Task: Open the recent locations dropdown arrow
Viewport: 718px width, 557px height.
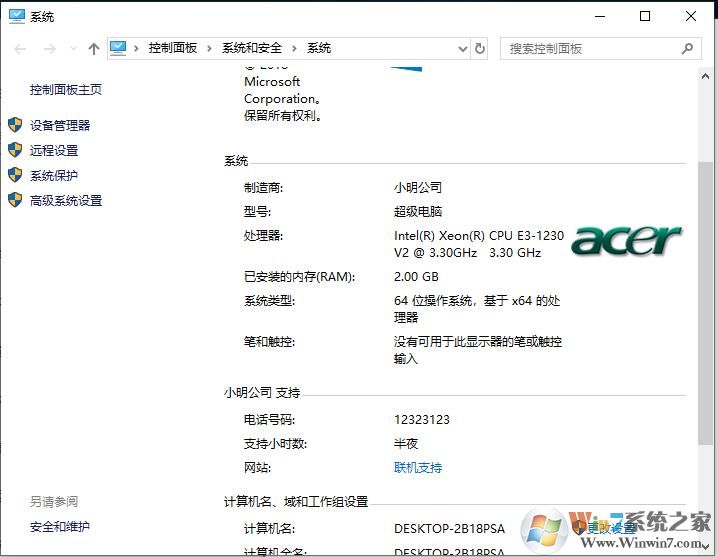Action: point(73,48)
